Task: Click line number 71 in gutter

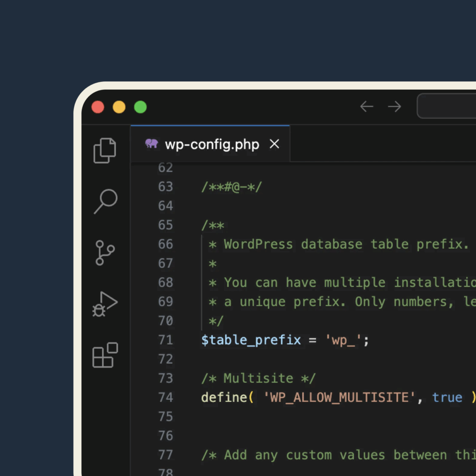Action: pos(165,340)
